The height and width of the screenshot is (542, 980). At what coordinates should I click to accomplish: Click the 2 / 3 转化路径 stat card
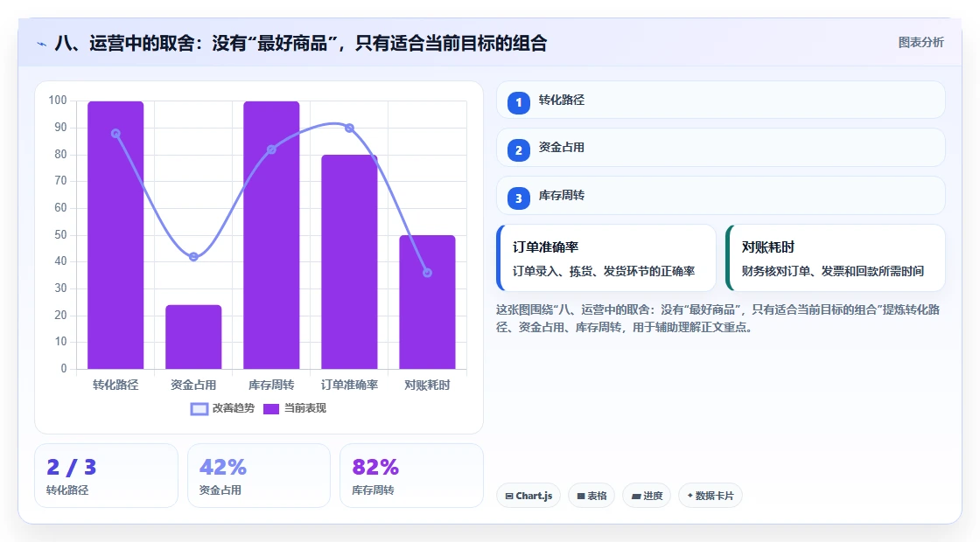tap(106, 476)
